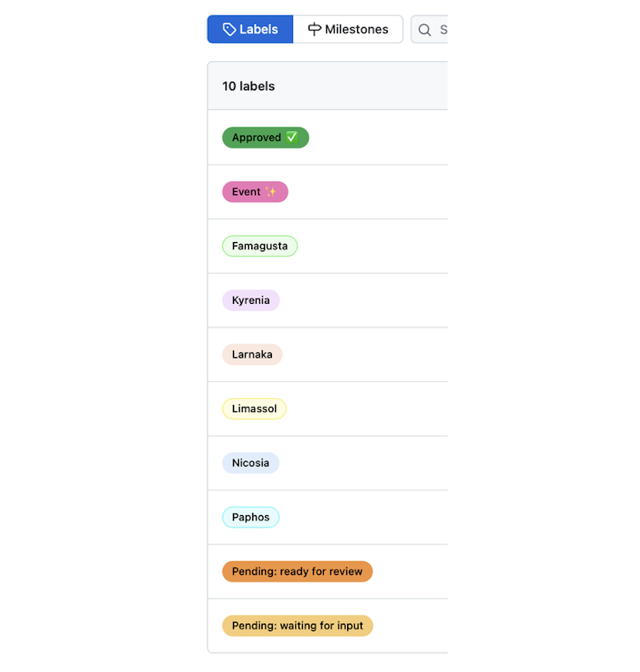This screenshot has height=672, width=640.
Task: Open the Approved label
Action: coord(265,137)
